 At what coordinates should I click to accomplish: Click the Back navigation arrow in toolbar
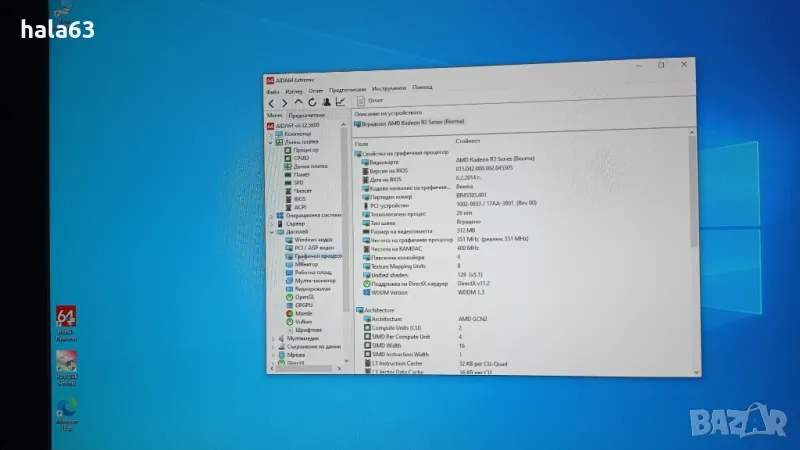click(271, 103)
